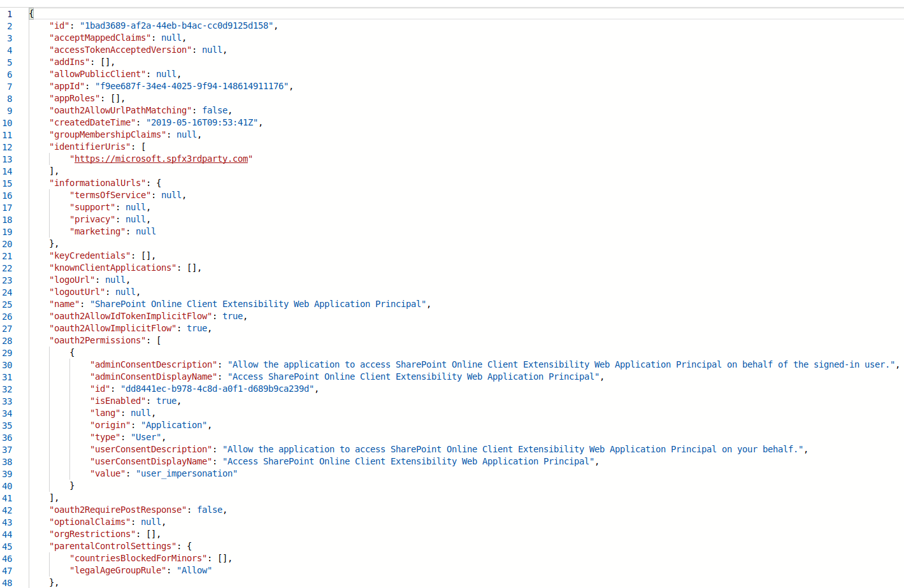This screenshot has height=588, width=904.
Task: Select origin value "Application"
Action: click(174, 425)
